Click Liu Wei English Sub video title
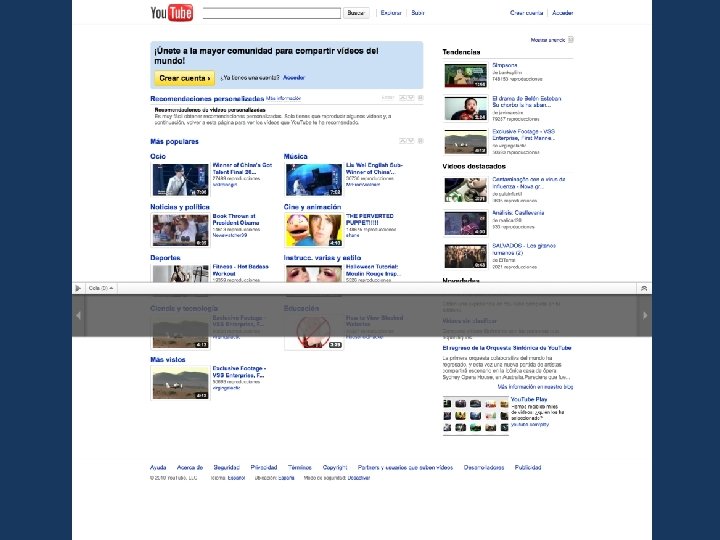720x540 pixels. click(x=374, y=169)
